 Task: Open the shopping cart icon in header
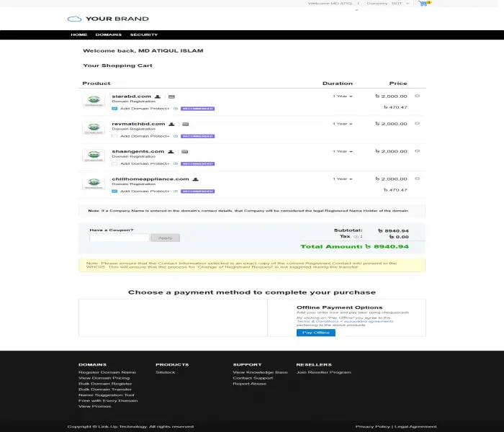coord(423,4)
